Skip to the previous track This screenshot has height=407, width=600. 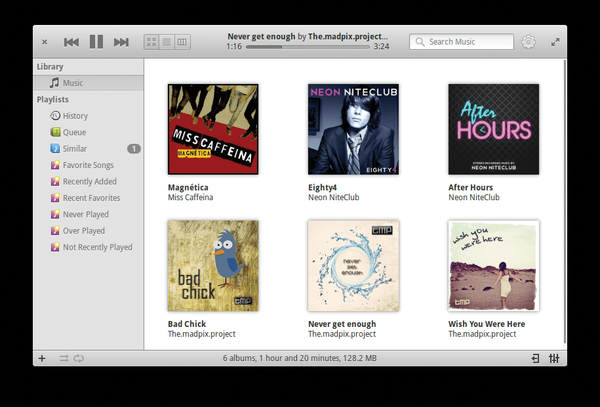point(71,42)
